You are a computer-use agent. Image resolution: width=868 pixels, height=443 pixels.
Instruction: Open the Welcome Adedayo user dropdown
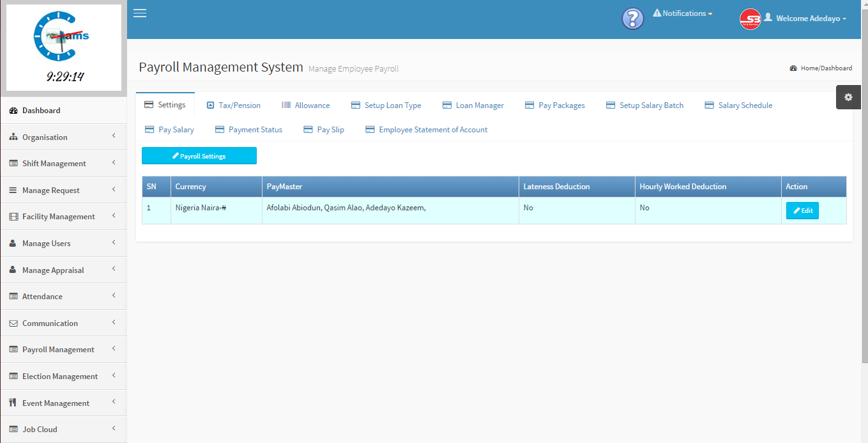click(x=811, y=19)
